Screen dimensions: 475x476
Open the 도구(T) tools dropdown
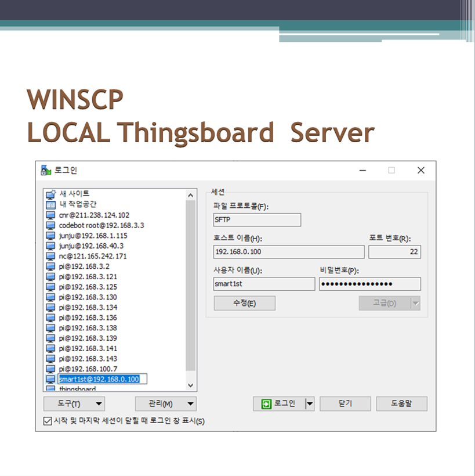point(74,404)
